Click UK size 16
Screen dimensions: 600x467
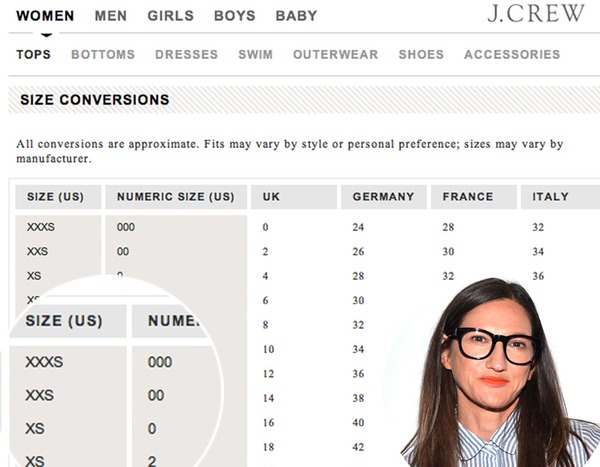[x=268, y=423]
